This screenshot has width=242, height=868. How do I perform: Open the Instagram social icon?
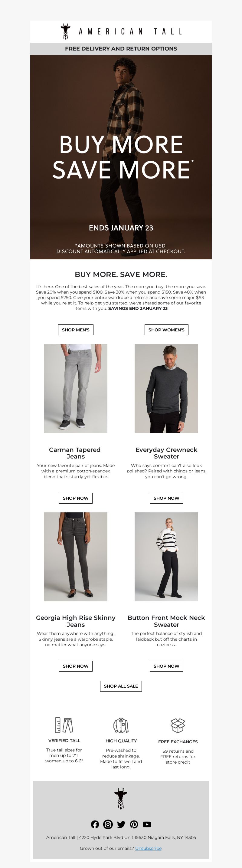coord(108,824)
